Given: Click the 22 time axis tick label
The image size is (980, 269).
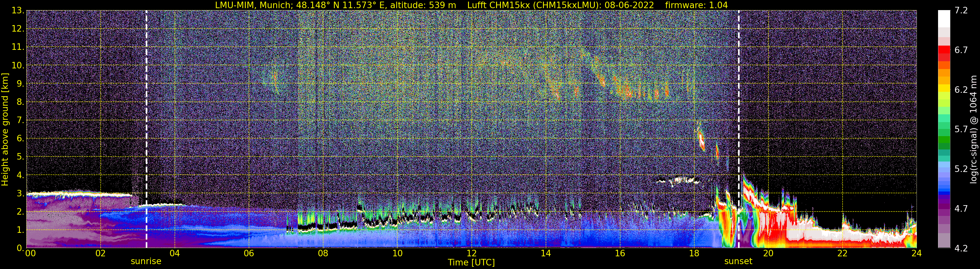Looking at the screenshot, I should pyautogui.click(x=842, y=253).
